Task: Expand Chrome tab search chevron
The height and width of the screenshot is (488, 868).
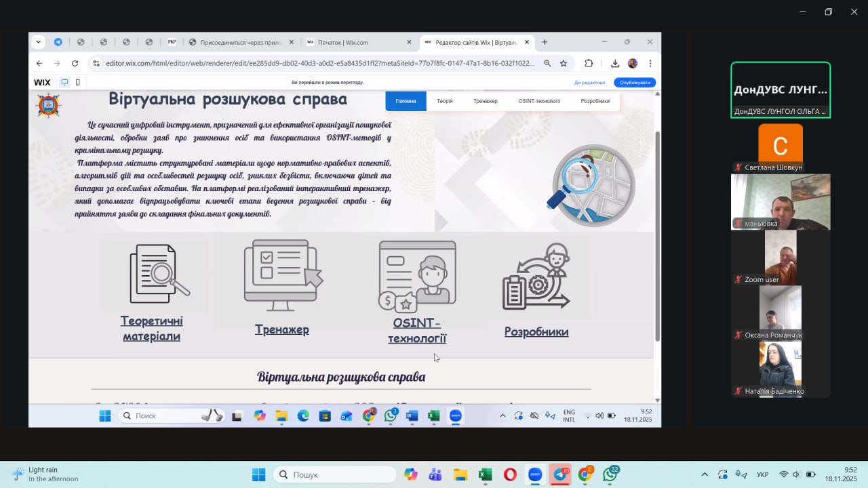Action: coord(38,42)
